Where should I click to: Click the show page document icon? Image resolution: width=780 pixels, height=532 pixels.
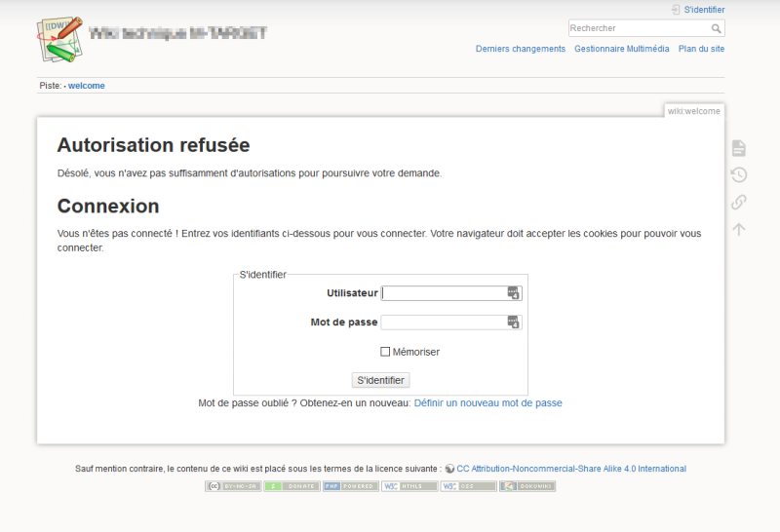pos(739,148)
